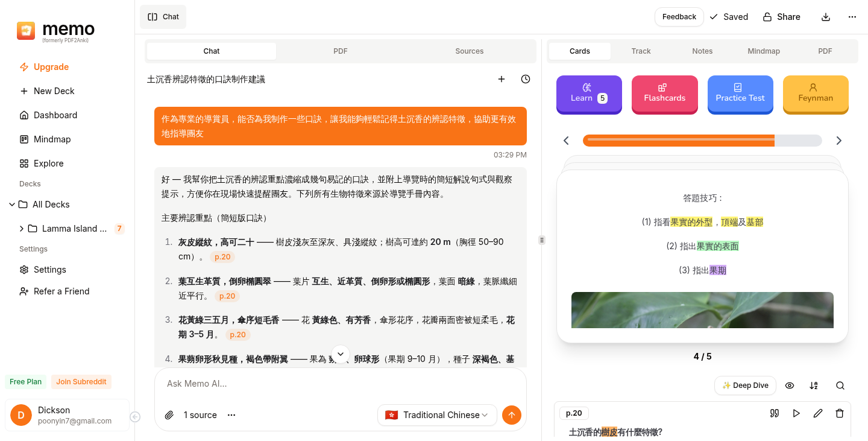
Task: Collapse the left sidebar arrow
Action: (135, 417)
